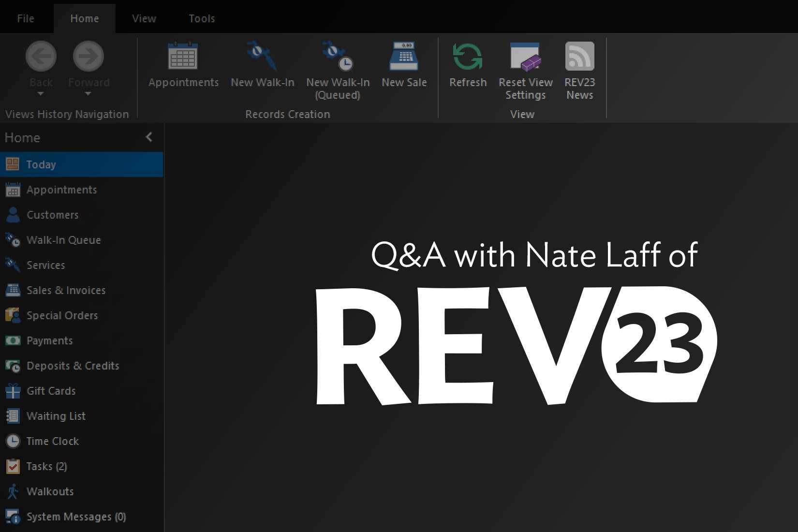Open Tasks showing 2 pending items
The image size is (798, 532).
pyautogui.click(x=46, y=466)
